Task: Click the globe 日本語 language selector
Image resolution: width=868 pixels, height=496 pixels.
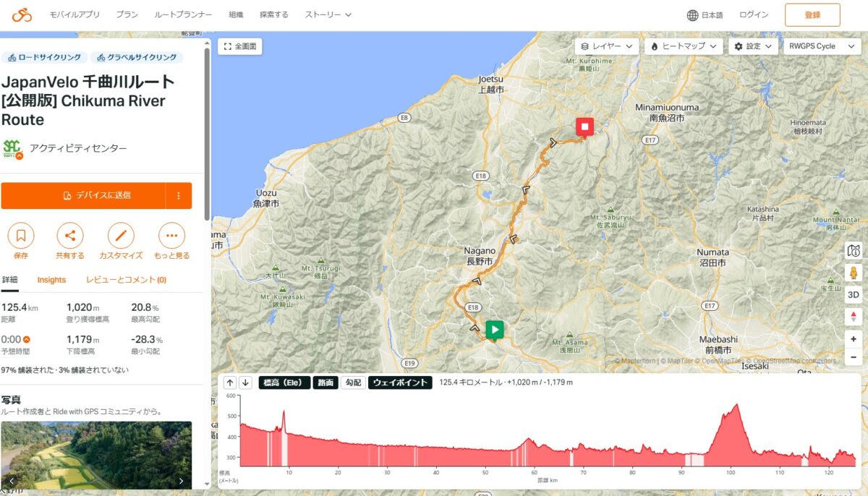Action: [705, 14]
